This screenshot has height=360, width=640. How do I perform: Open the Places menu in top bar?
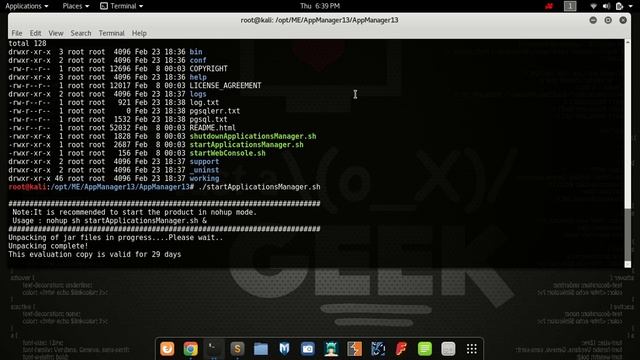(76, 6)
